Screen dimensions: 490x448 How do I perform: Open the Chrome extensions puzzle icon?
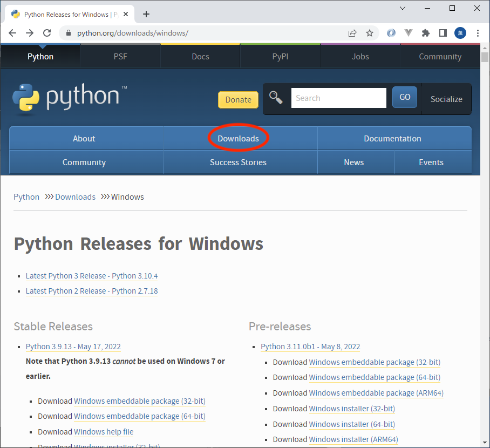point(426,33)
